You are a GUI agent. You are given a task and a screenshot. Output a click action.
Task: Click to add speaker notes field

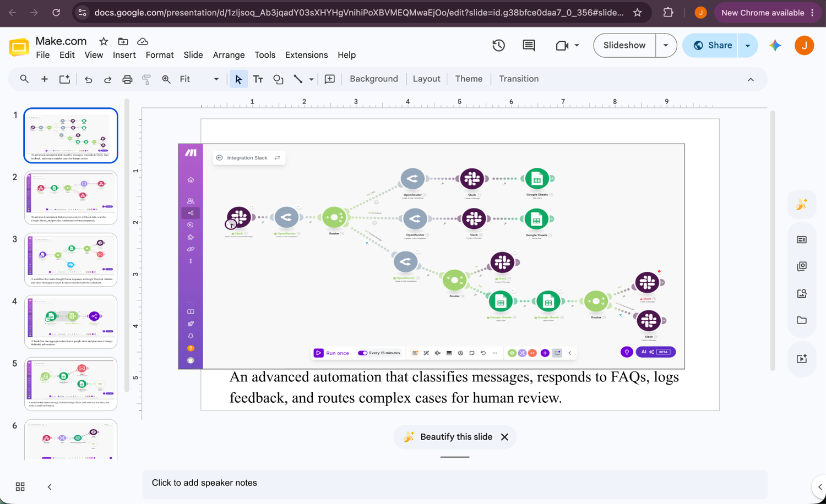point(454,483)
